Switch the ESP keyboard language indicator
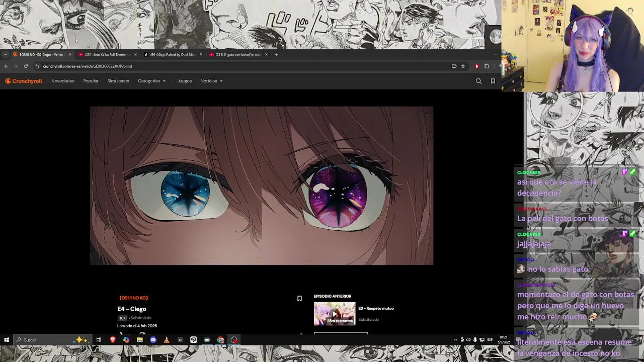This screenshot has width=644, height=362. coord(490,340)
